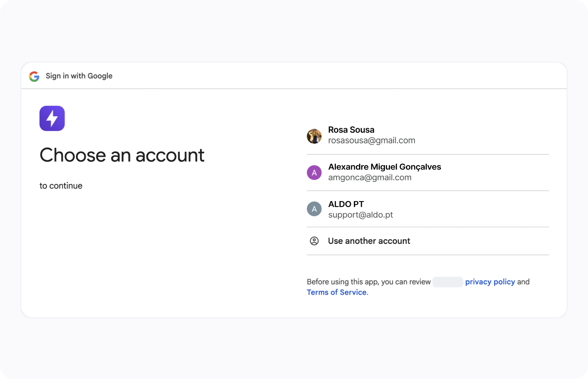Choose the Alexandre Miguel Gonçalves account
This screenshot has height=379, width=588.
(x=384, y=167)
